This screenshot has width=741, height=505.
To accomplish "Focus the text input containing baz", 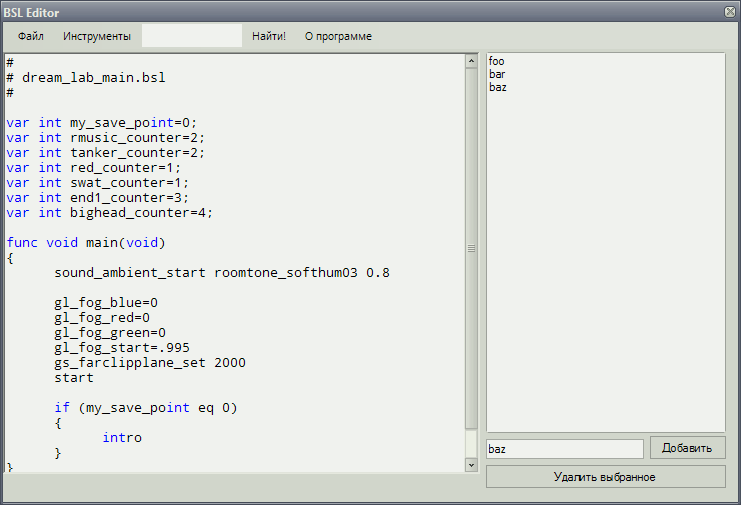I will pos(564,449).
